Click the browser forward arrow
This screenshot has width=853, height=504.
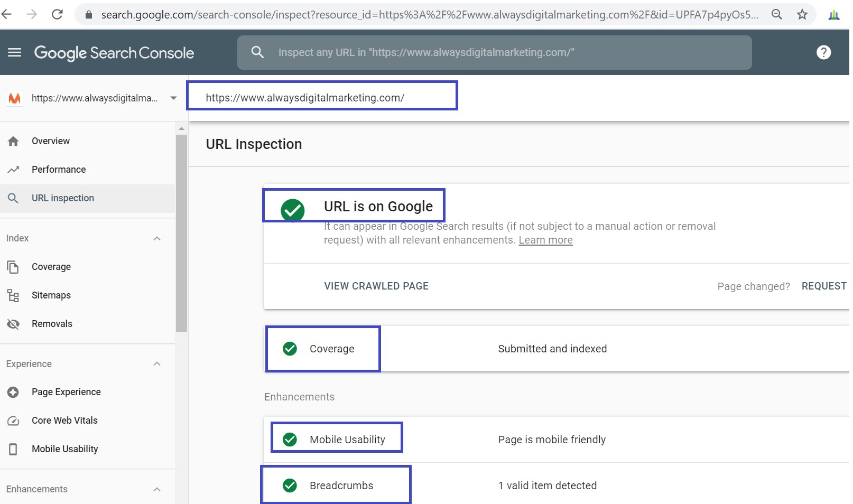[x=32, y=14]
